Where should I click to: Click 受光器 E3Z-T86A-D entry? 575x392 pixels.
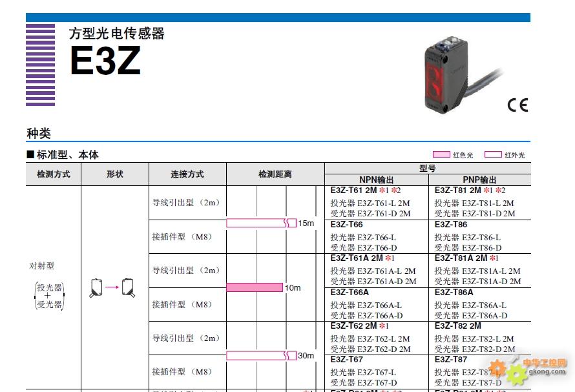tap(471, 315)
